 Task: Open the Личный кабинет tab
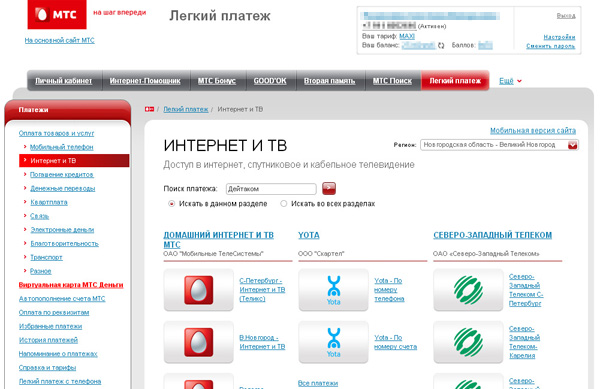(64, 81)
